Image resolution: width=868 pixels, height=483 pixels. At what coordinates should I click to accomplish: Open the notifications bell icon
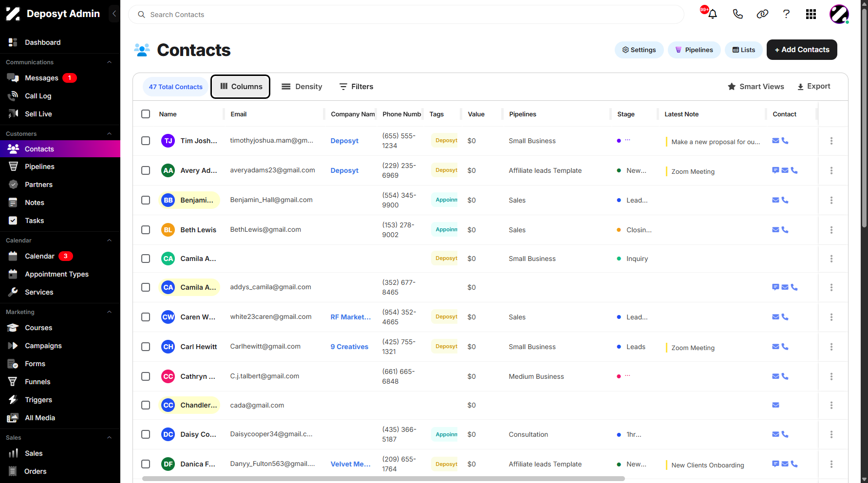712,14
